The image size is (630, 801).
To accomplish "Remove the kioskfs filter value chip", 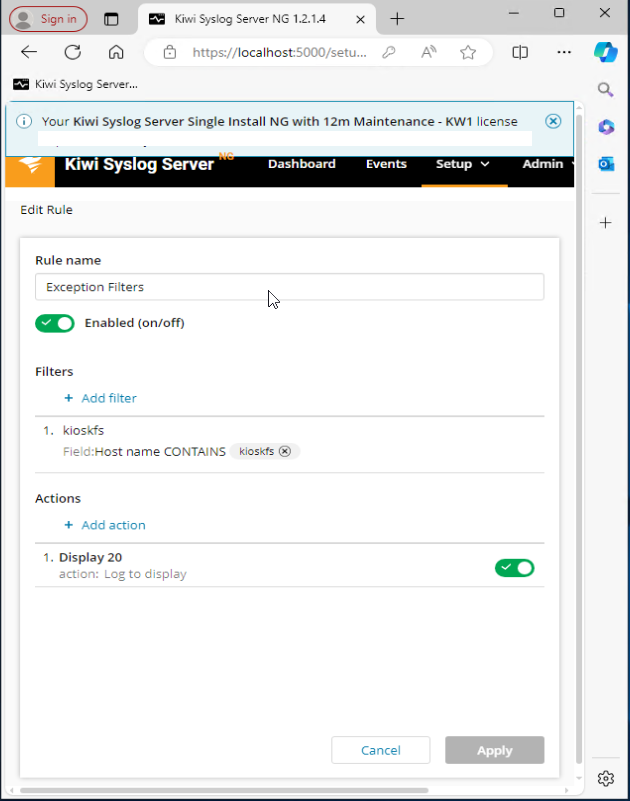I will coord(285,451).
